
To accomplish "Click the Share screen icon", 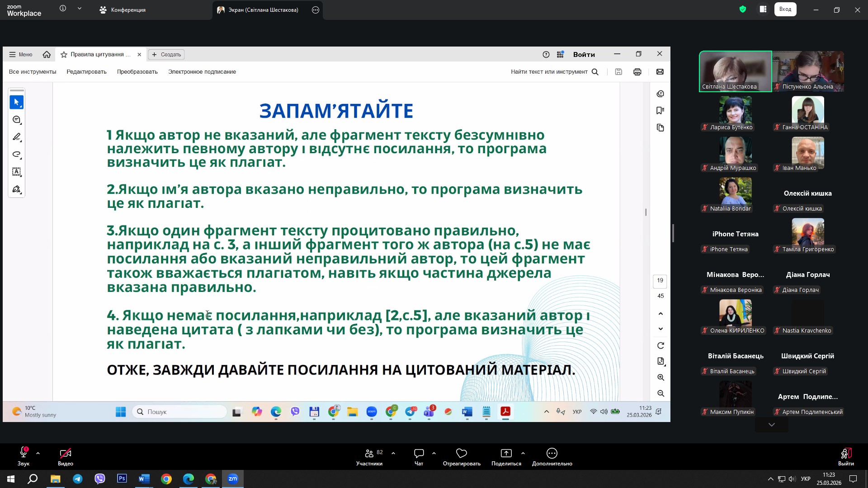I will pyautogui.click(x=506, y=453).
